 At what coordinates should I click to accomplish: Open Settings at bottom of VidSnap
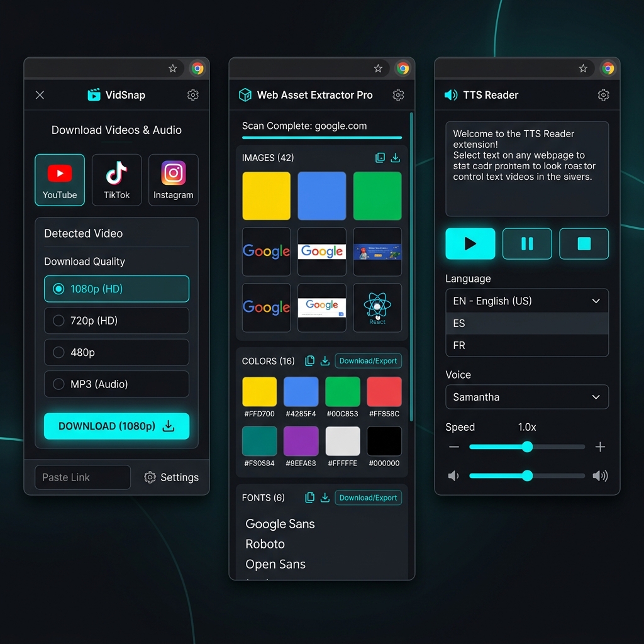coord(171,477)
